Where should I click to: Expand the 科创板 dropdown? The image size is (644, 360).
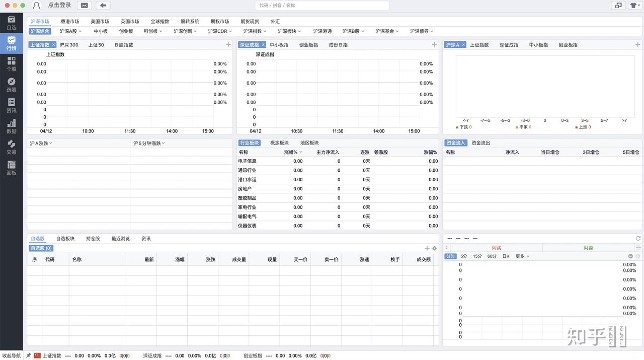(161, 31)
